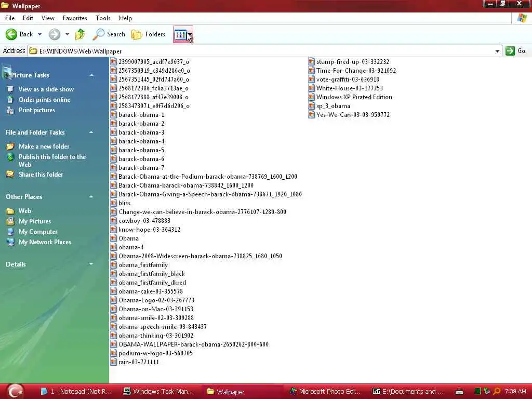
Task: Select the barack-obama-1 file icon
Action: pyautogui.click(x=114, y=115)
